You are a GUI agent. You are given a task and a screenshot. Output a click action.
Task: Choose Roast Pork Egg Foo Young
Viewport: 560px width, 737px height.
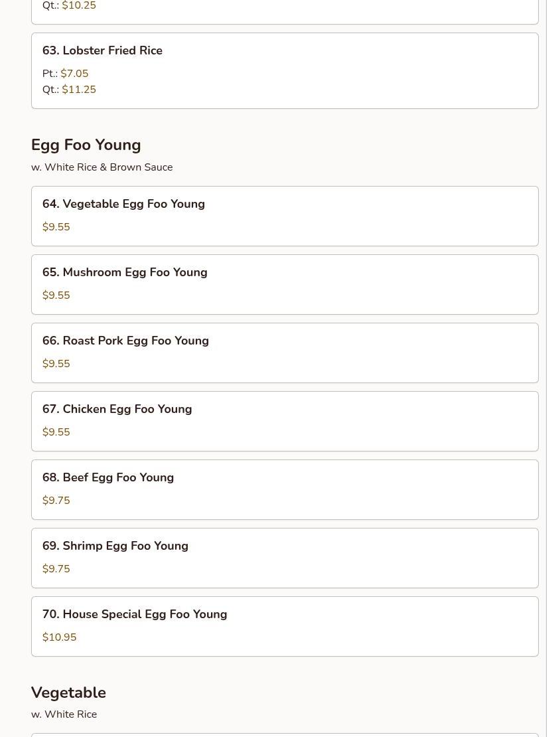(x=125, y=341)
